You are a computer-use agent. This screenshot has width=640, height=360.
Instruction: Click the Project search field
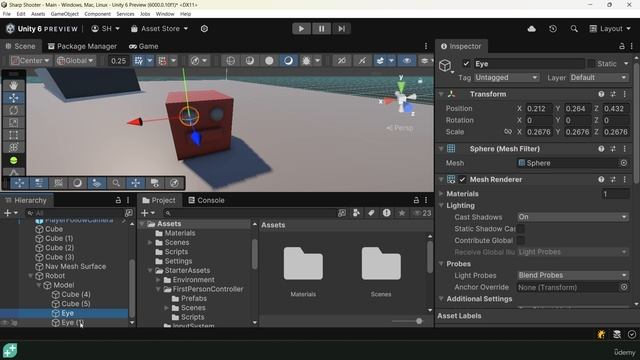point(250,213)
